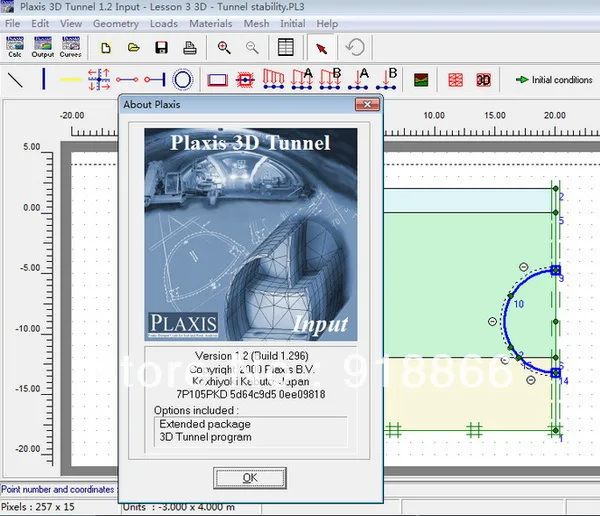Click the 'Pixels : 257 x 15' status entry
The width and height of the screenshot is (600, 516).
tap(38, 507)
